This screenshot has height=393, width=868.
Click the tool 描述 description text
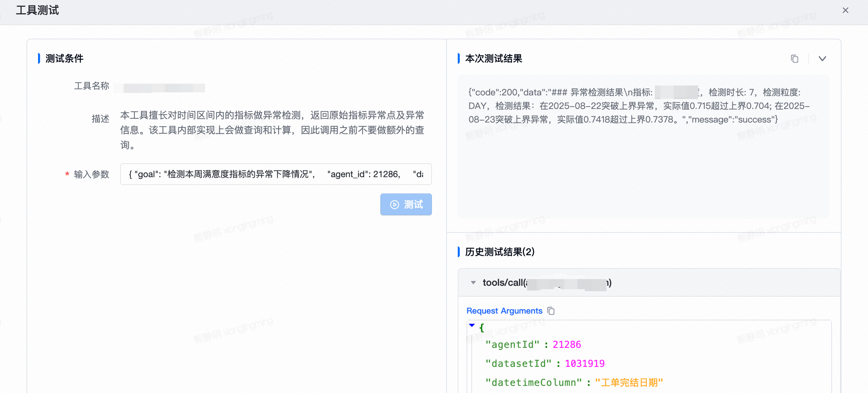272,130
